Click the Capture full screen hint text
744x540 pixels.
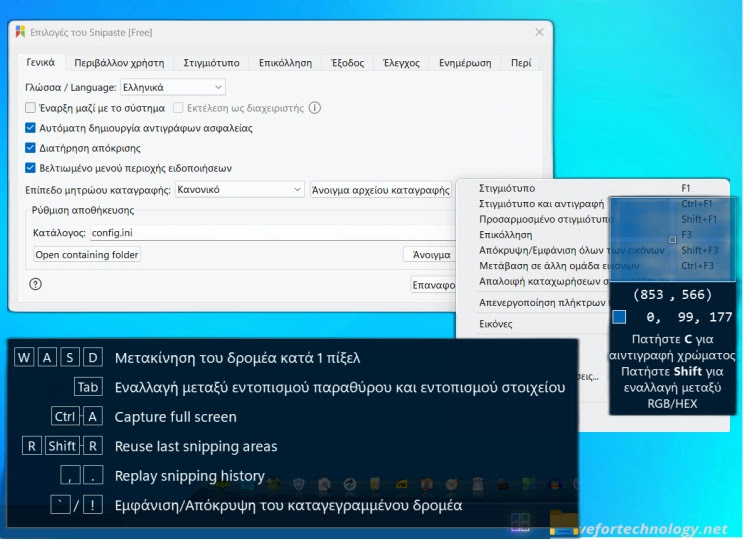coord(176,417)
